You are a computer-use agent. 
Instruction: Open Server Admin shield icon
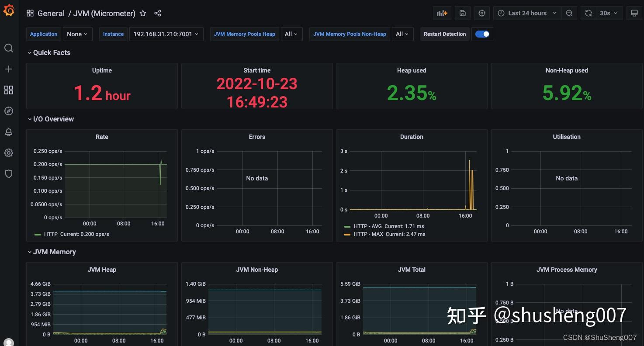(9, 174)
